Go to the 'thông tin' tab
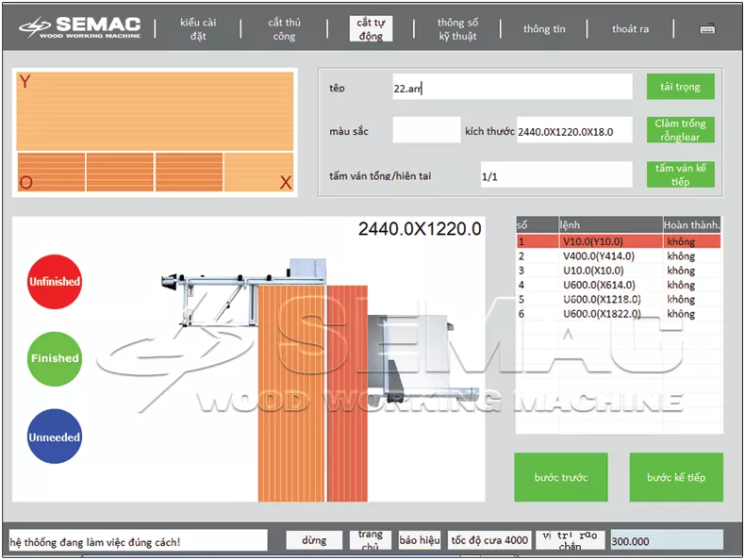 click(x=544, y=29)
